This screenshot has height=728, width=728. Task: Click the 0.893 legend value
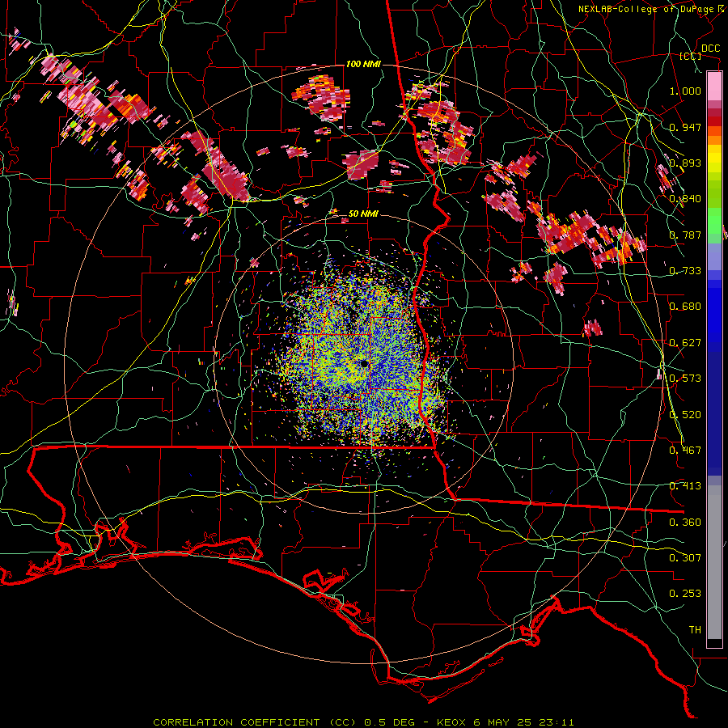click(685, 163)
